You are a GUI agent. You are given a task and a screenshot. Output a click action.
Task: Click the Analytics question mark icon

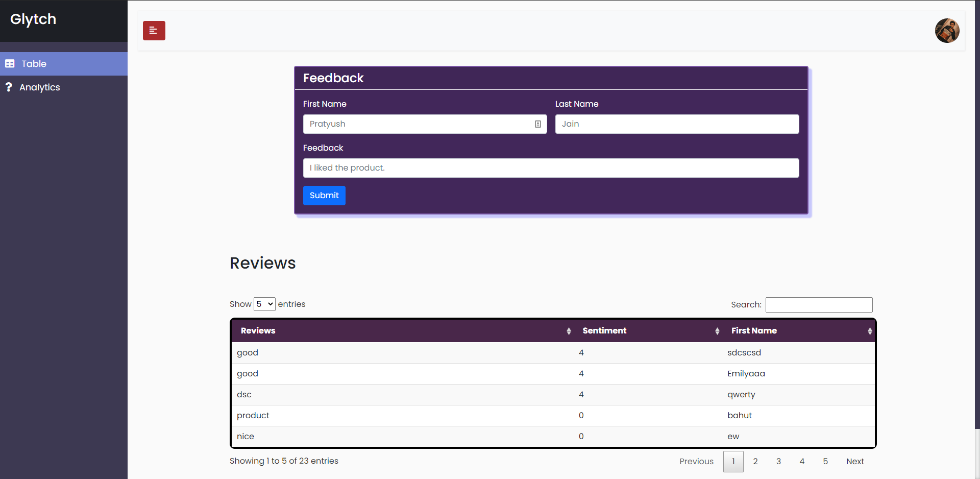(9, 87)
